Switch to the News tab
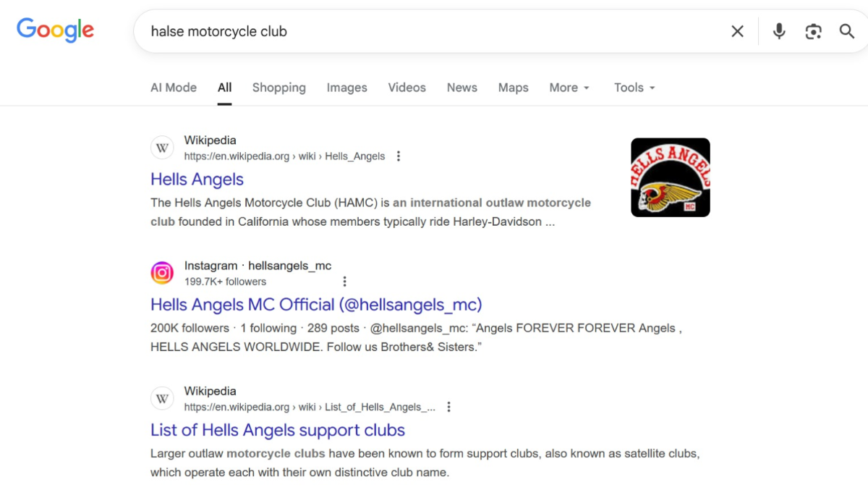Image resolution: width=868 pixels, height=493 pixels. [x=461, y=88]
